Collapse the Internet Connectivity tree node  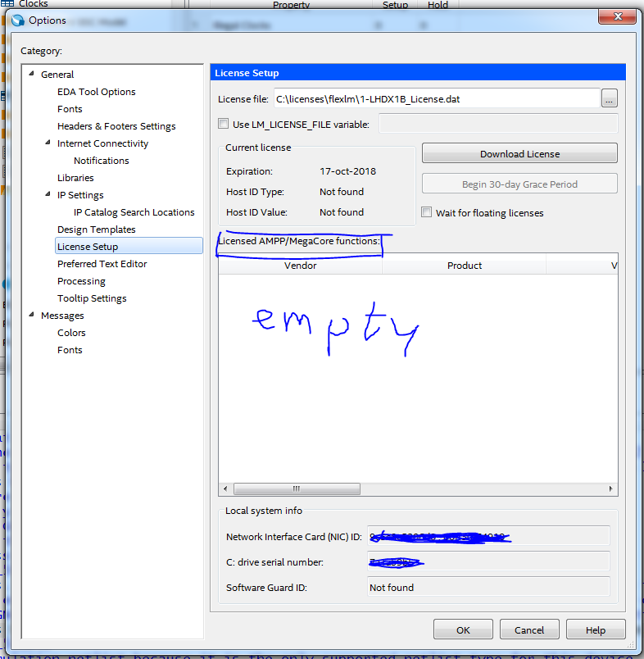pos(48,143)
